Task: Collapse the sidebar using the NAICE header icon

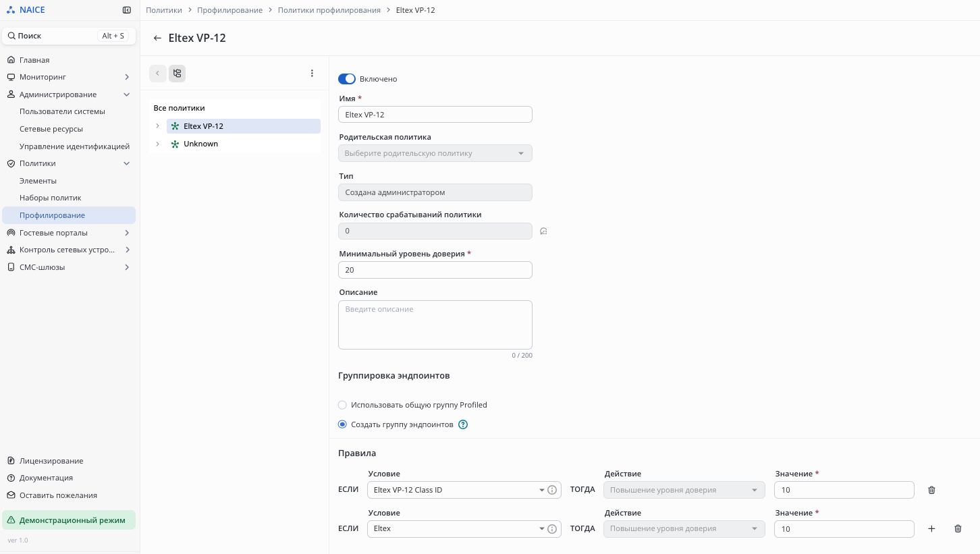Action: click(126, 10)
